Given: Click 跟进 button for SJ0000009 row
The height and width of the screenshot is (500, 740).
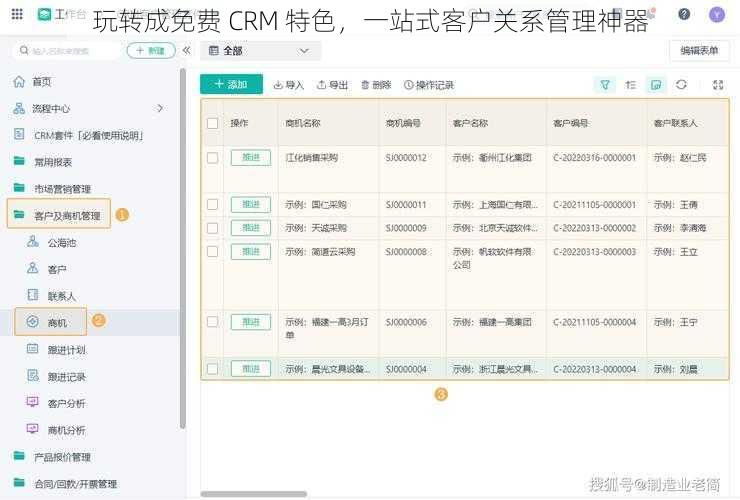Looking at the screenshot, I should 251,228.
